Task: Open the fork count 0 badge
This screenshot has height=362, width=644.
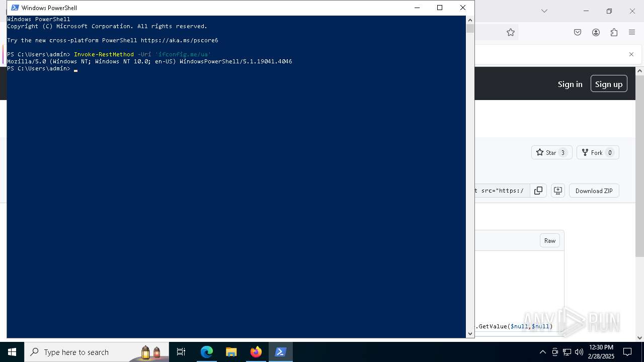Action: point(610,152)
